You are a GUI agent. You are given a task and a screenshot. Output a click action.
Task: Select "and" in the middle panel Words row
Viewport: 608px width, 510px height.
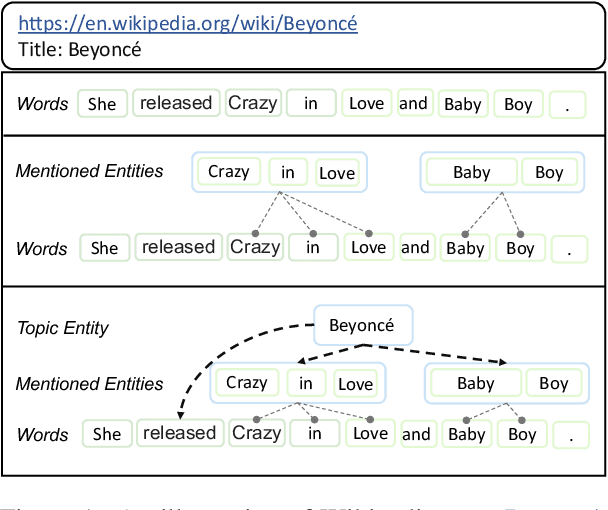415,247
